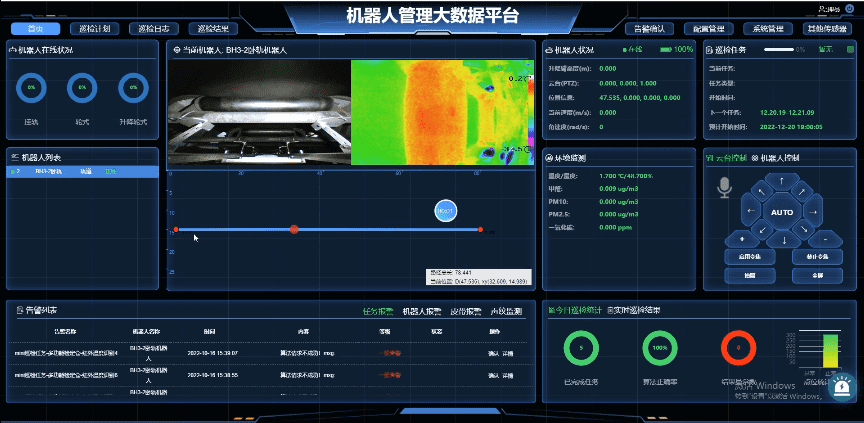Open the 系统管理 navigation tab

(x=768, y=29)
